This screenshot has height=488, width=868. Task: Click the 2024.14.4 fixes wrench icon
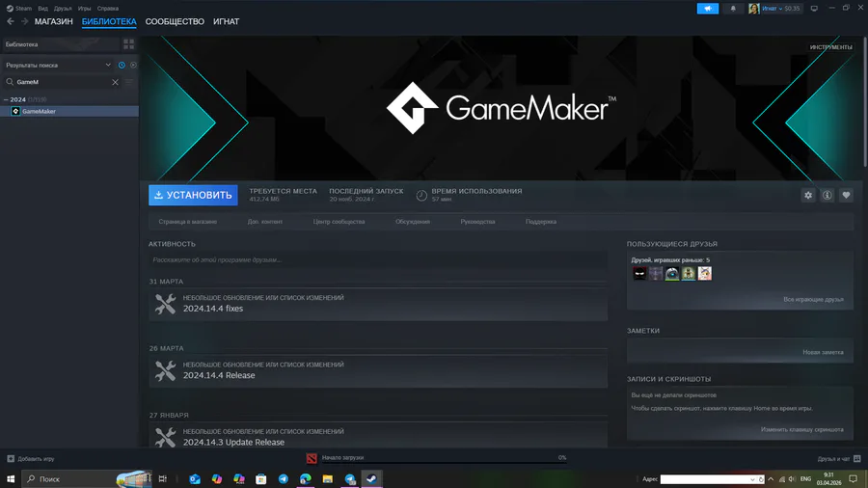click(165, 304)
